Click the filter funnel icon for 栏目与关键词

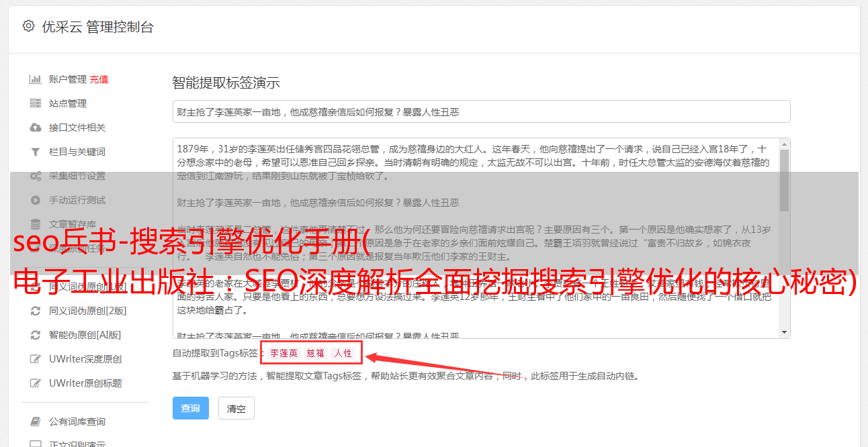pyautogui.click(x=36, y=152)
